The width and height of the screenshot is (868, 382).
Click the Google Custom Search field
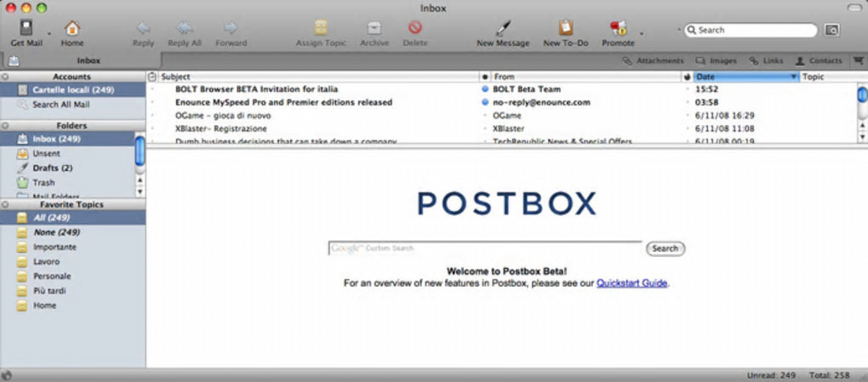[x=485, y=248]
